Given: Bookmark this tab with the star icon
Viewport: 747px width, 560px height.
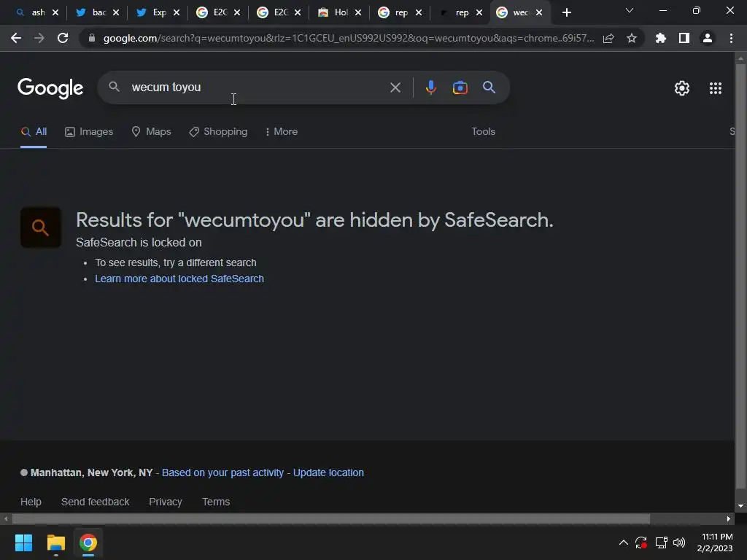Looking at the screenshot, I should click(632, 38).
